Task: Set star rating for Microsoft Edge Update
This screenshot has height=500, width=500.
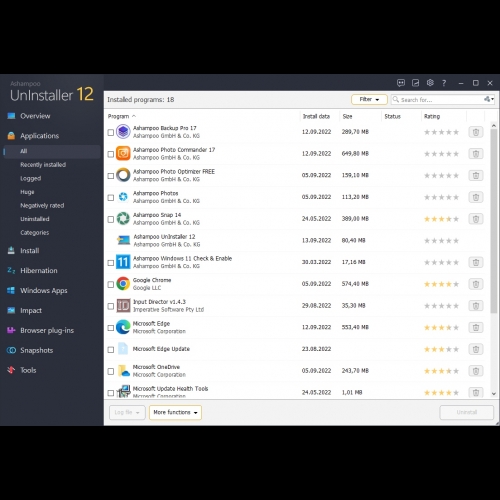Action: pos(441,349)
